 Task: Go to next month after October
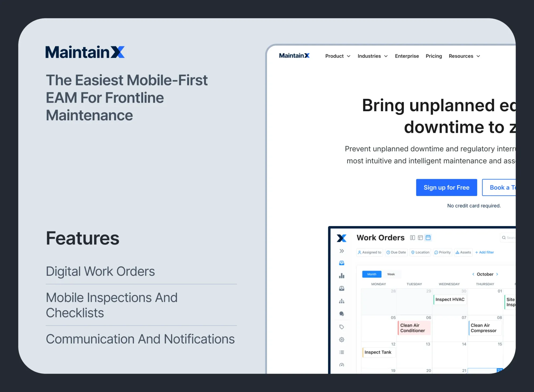497,274
